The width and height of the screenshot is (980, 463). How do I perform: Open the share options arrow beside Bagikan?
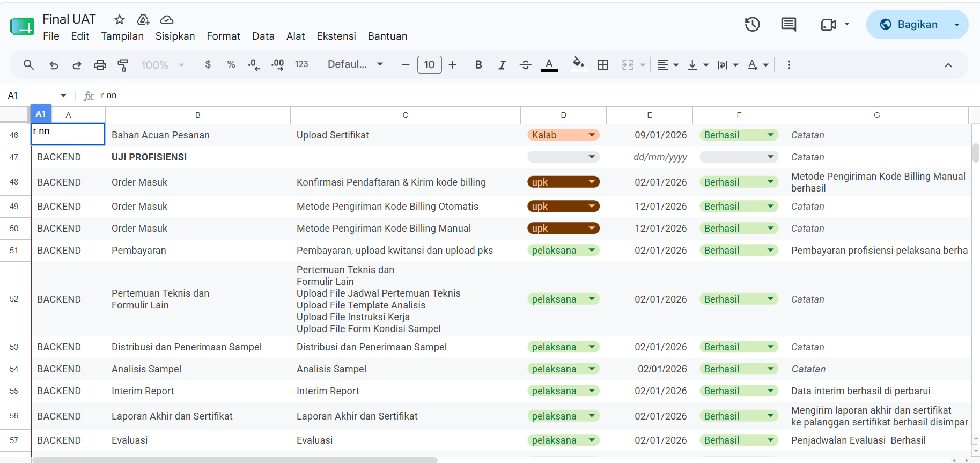(x=956, y=24)
